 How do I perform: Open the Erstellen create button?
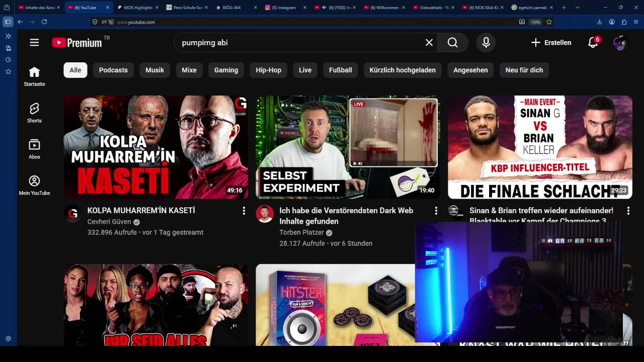click(x=551, y=43)
